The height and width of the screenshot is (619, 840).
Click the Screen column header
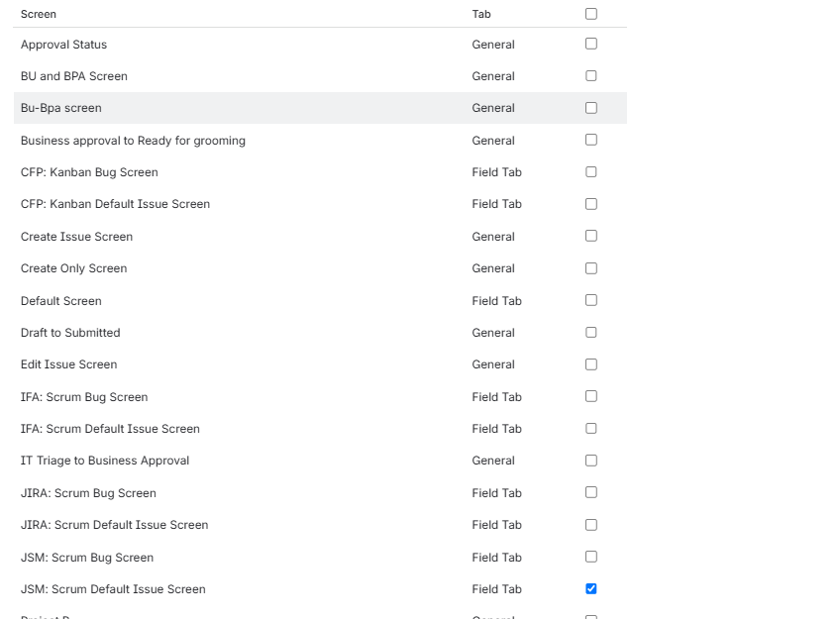tap(39, 14)
